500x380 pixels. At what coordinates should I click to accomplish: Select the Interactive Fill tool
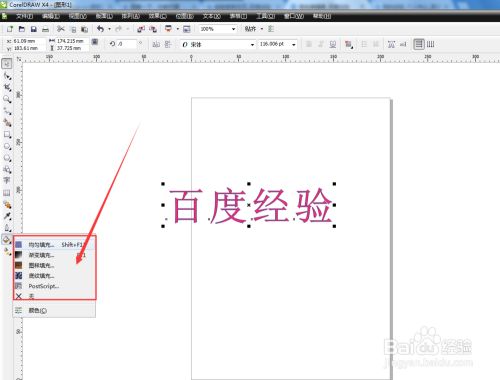[x=7, y=252]
